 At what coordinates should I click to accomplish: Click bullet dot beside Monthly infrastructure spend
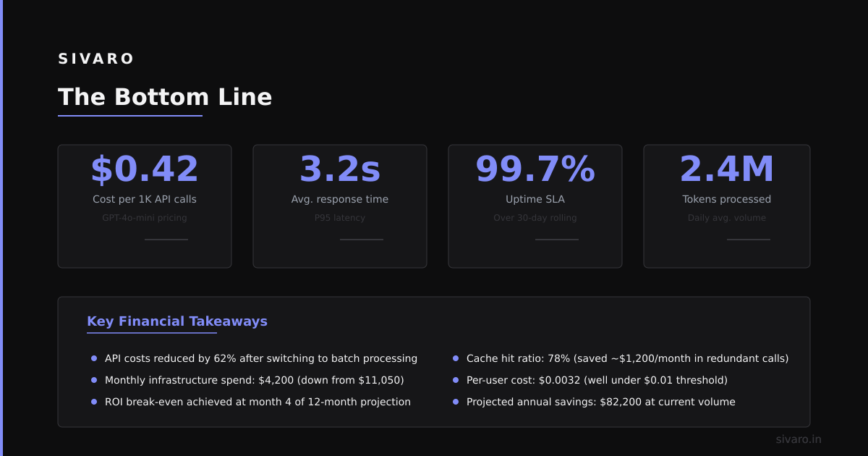[94, 380]
